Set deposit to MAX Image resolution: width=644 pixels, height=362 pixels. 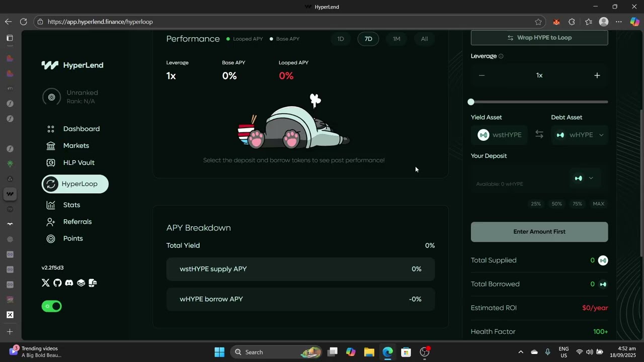pyautogui.click(x=598, y=204)
